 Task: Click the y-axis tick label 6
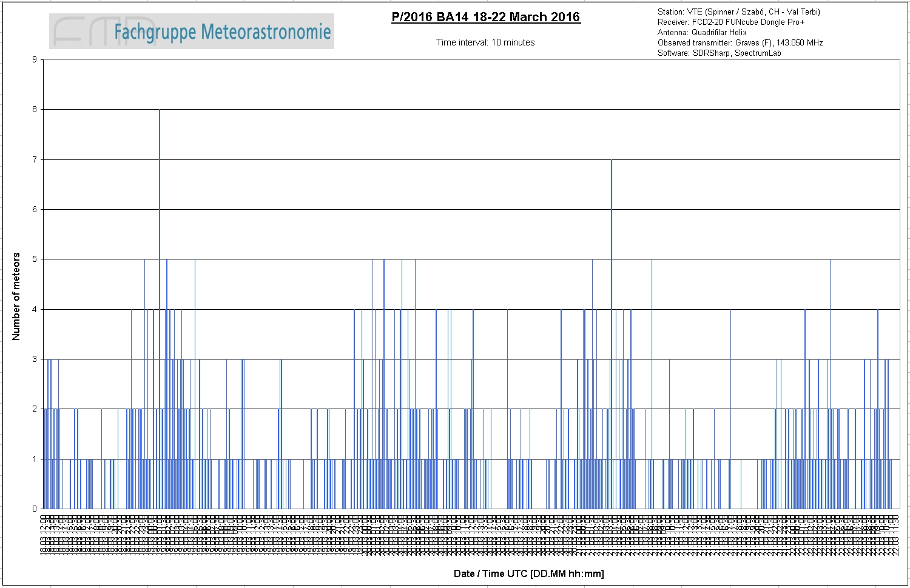coord(35,209)
